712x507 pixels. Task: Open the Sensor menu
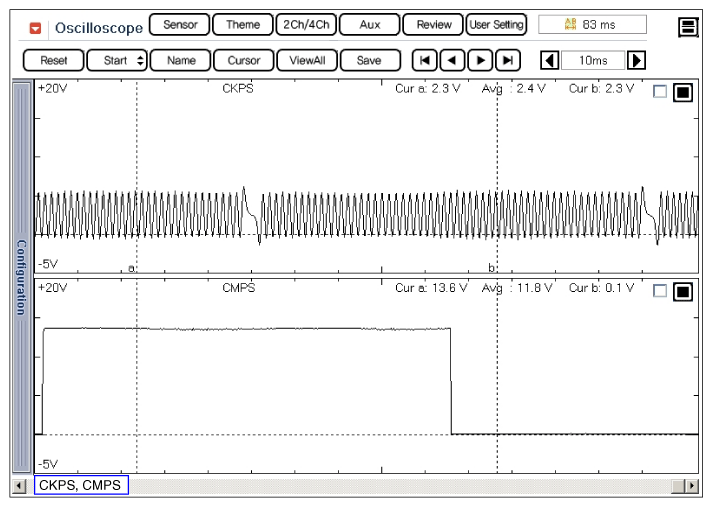coord(180,25)
